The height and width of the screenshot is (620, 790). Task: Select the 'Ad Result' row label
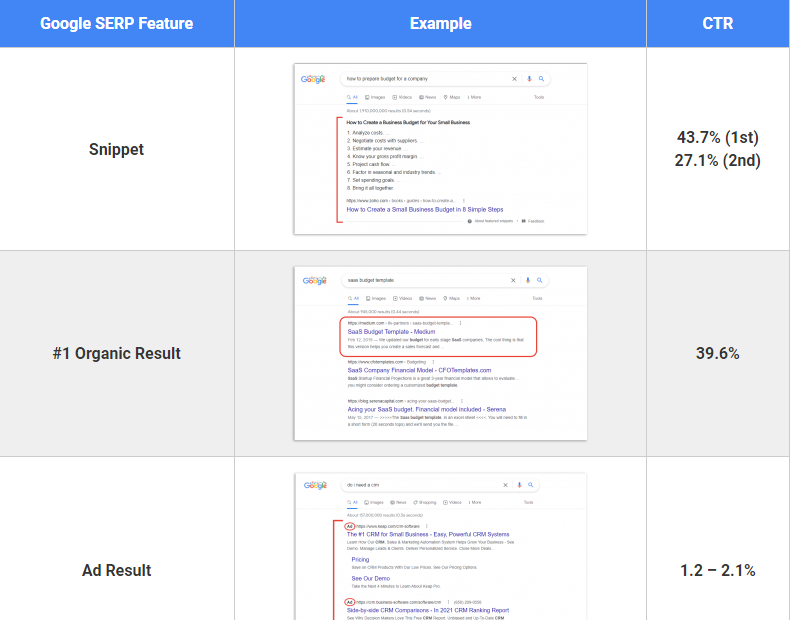point(116,571)
